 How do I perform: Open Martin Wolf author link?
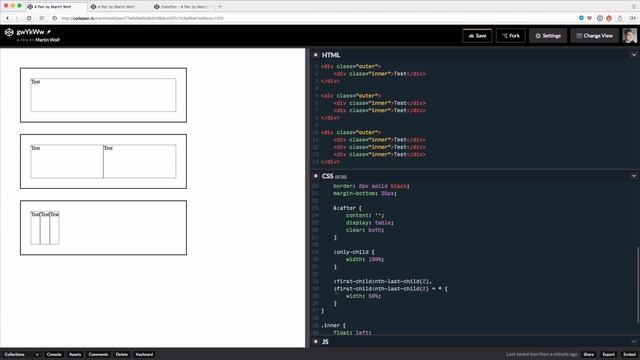(47, 40)
